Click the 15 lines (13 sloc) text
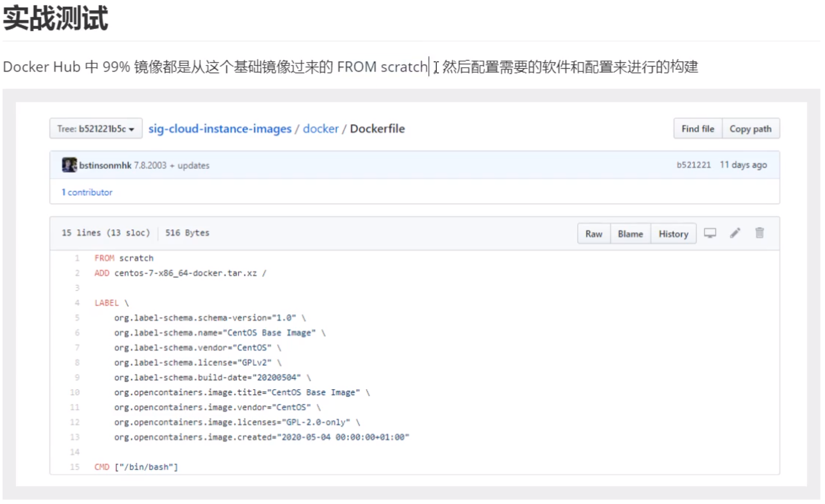The width and height of the screenshot is (825, 504). pos(106,233)
